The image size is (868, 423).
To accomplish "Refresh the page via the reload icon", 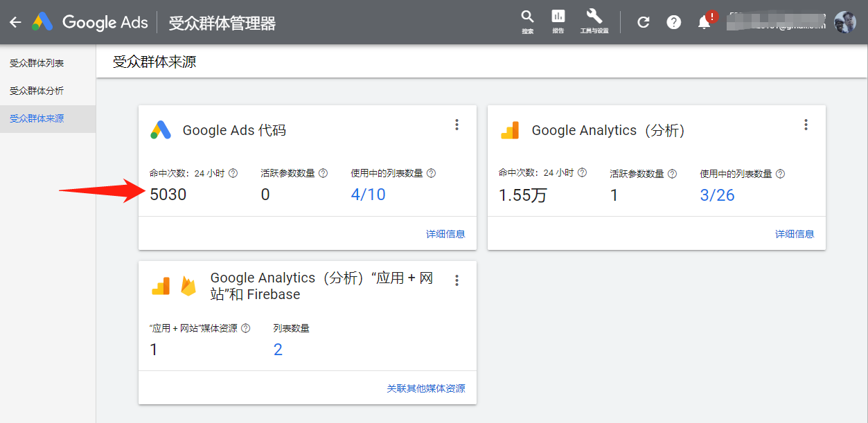I will 643,21.
